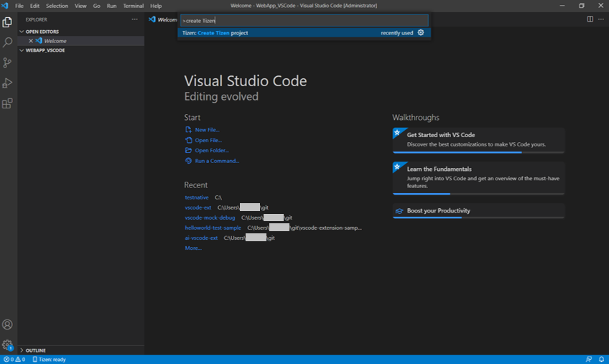This screenshot has width=609, height=364.
Task: Open the Explorer view in activity bar
Action: tap(8, 22)
